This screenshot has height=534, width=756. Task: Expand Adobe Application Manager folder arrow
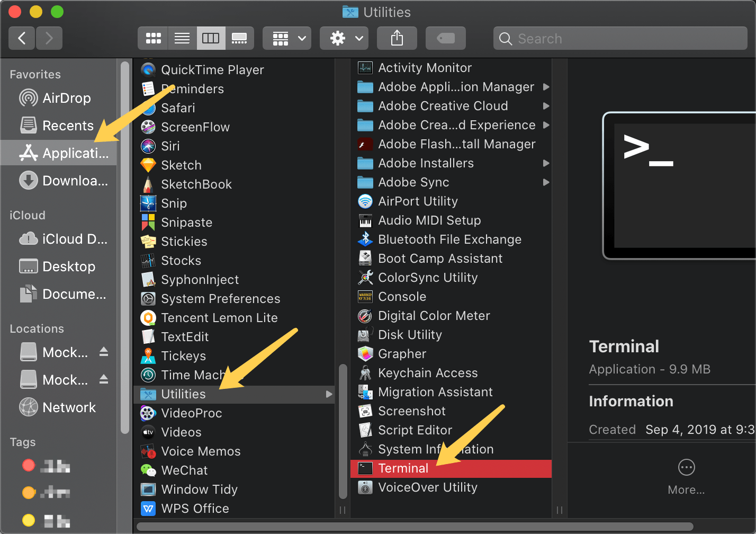coord(546,87)
